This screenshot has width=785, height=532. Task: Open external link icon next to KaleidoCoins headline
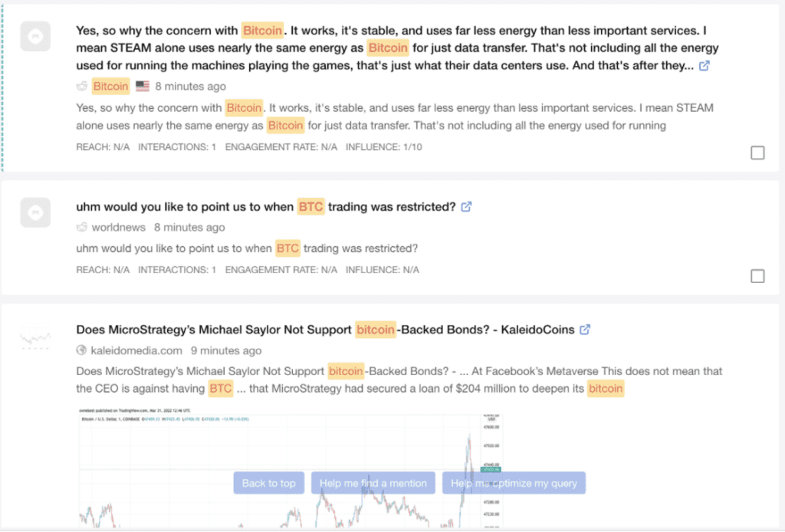click(x=585, y=330)
